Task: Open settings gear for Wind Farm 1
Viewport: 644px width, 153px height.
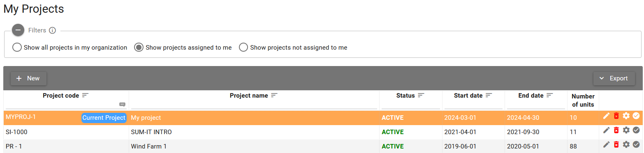Action: click(626, 144)
